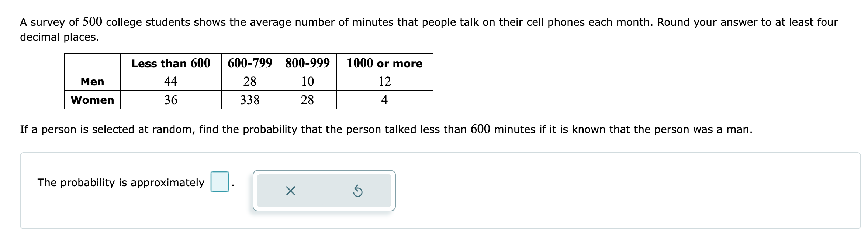This screenshot has width=868, height=242.
Task: Click the Women row label
Action: pyautogui.click(x=91, y=100)
